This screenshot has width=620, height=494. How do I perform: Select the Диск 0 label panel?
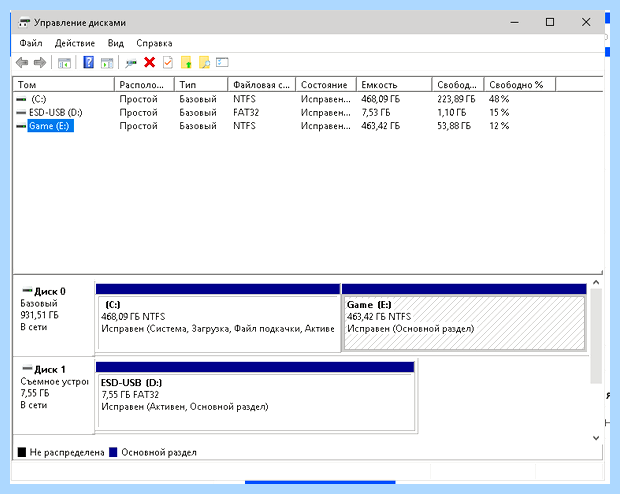[54, 318]
